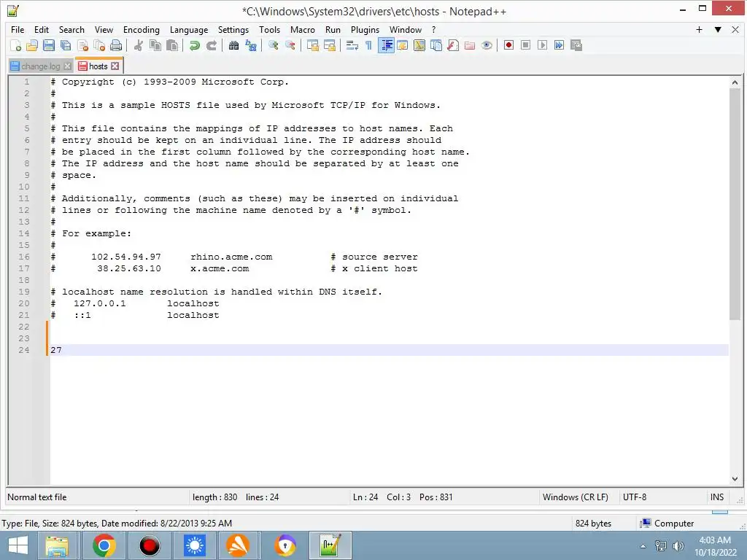The image size is (747, 560).
Task: Open the Search menu
Action: coord(71,29)
